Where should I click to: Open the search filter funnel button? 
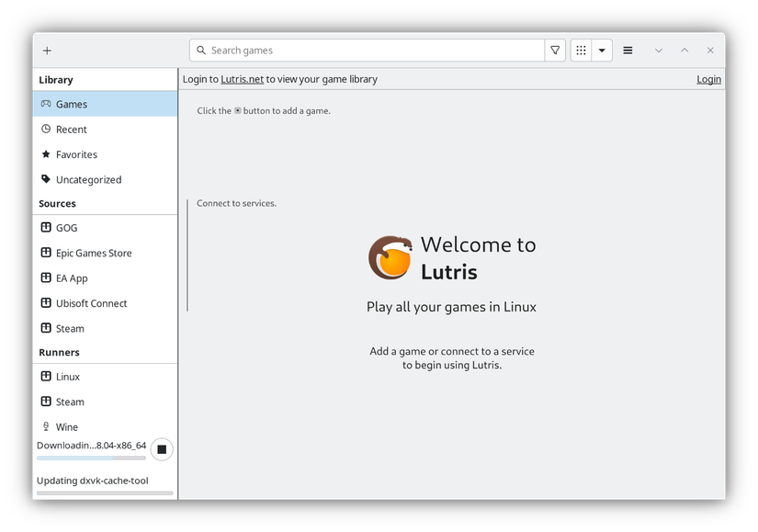click(555, 51)
